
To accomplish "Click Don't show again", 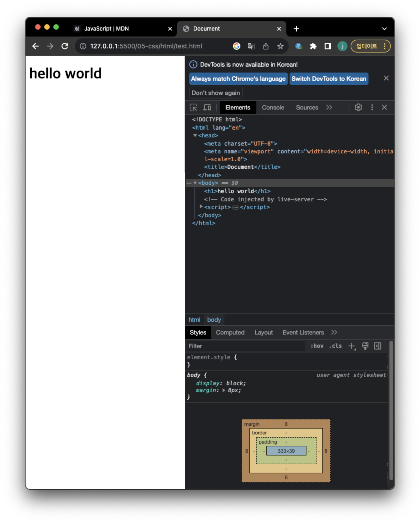I will [215, 93].
